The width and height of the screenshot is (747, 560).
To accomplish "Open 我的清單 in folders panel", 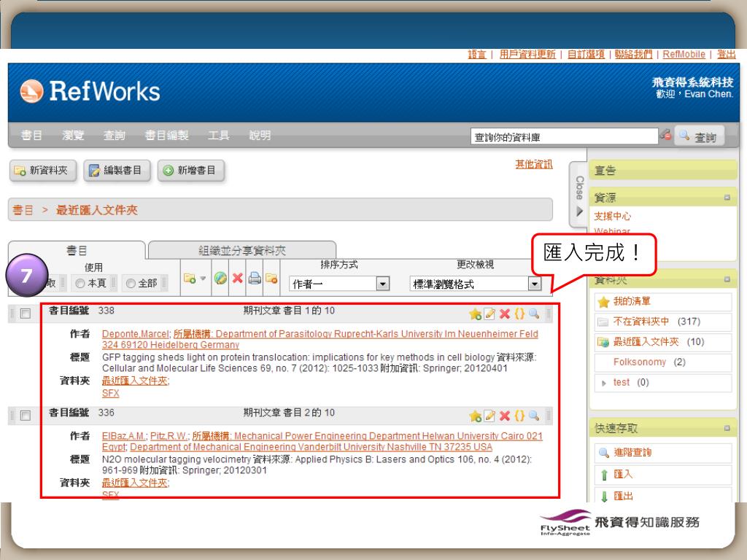I will [631, 301].
